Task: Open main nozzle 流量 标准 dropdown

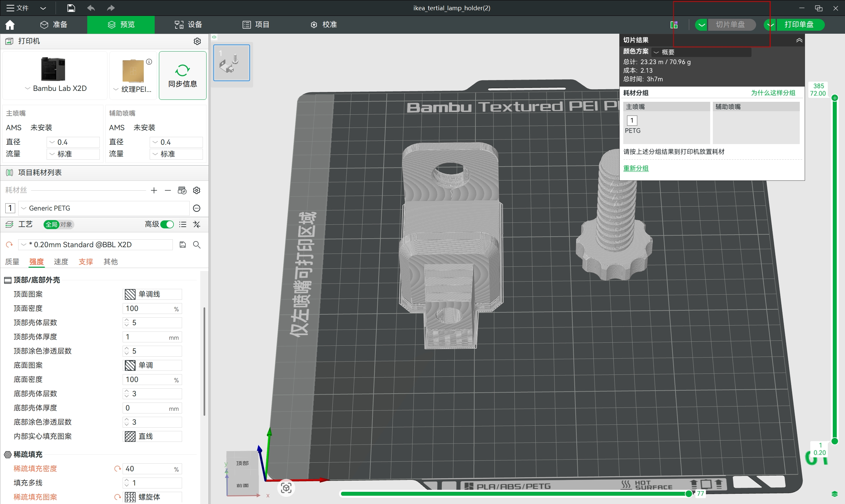Action: 73,154
